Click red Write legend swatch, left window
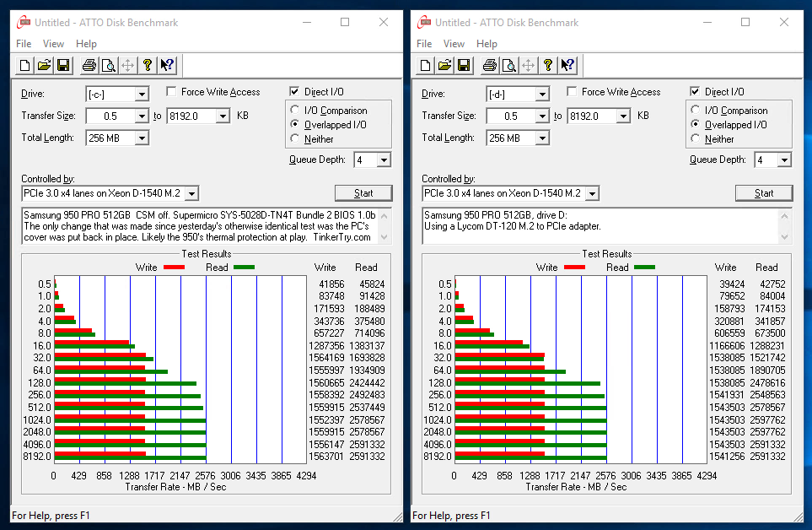Screen dimensions: 812x530 pyautogui.click(x=174, y=268)
